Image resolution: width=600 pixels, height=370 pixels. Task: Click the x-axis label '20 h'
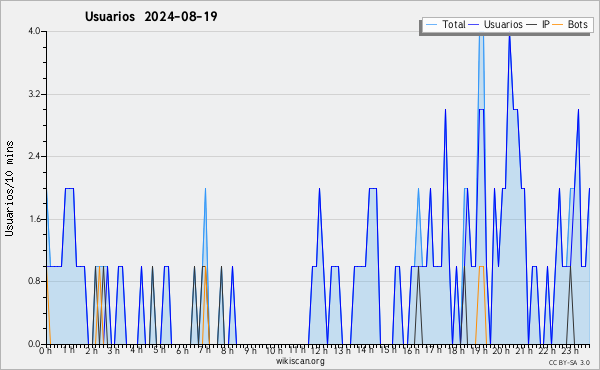(x=501, y=350)
